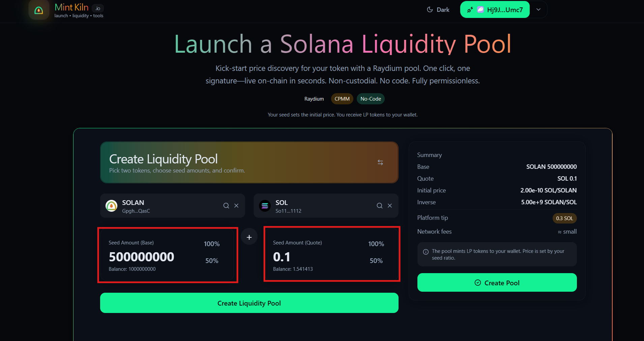Image resolution: width=644 pixels, height=341 pixels.
Task: Click the Mint Kiln kiln logo
Action: [x=38, y=10]
